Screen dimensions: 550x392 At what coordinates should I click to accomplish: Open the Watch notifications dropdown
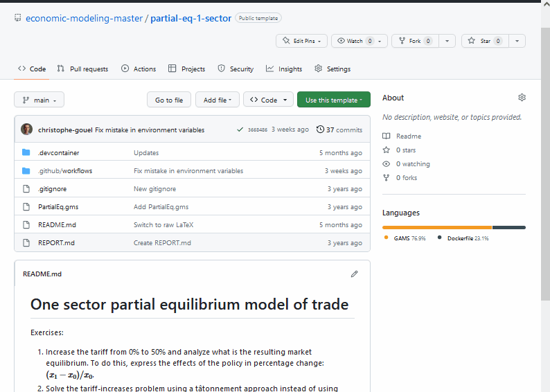point(360,41)
